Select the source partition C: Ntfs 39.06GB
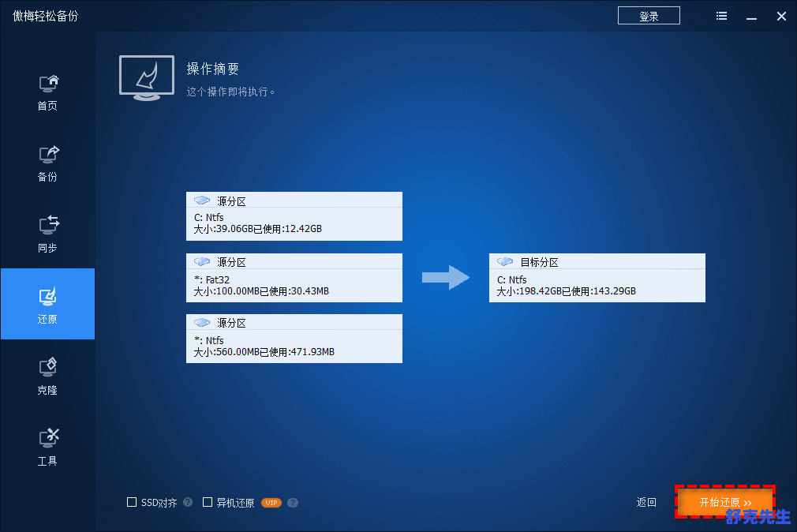The height and width of the screenshot is (532, 797). click(x=294, y=216)
